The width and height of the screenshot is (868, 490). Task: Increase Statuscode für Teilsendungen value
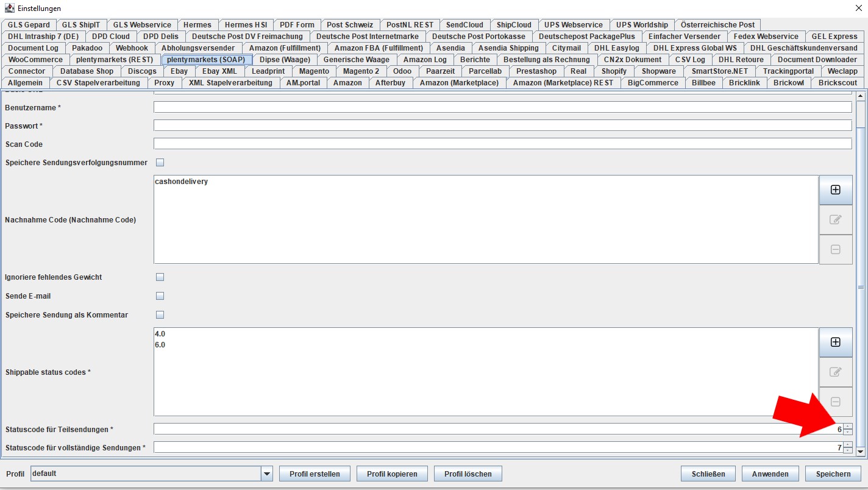pyautogui.click(x=848, y=427)
